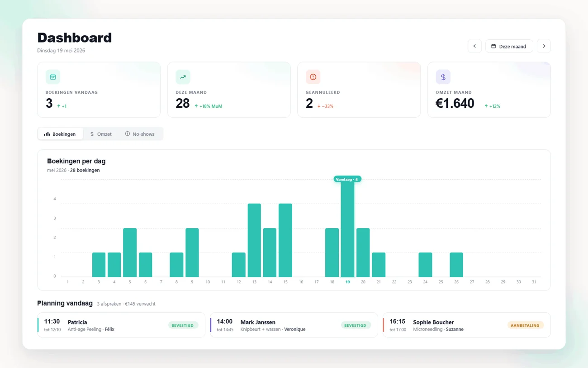Click 'Microneedling · Suzanne' treatment text
This screenshot has width=588, height=368.
pyautogui.click(x=438, y=330)
